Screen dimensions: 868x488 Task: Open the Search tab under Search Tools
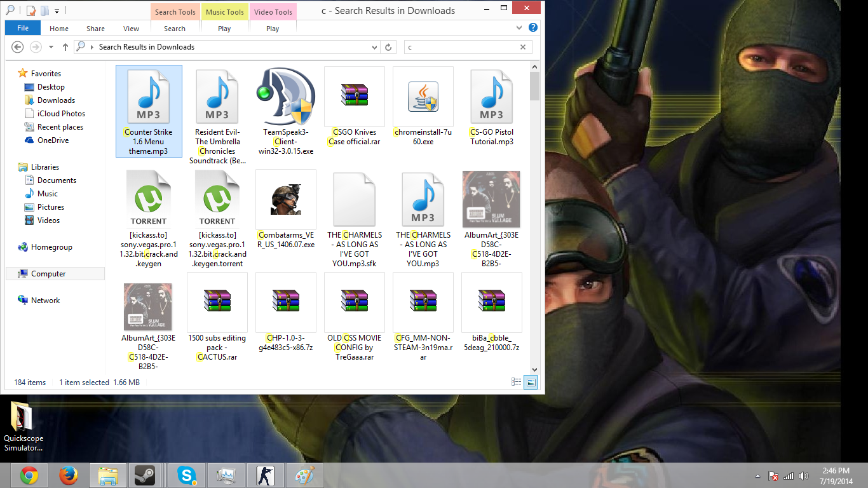tap(175, 29)
